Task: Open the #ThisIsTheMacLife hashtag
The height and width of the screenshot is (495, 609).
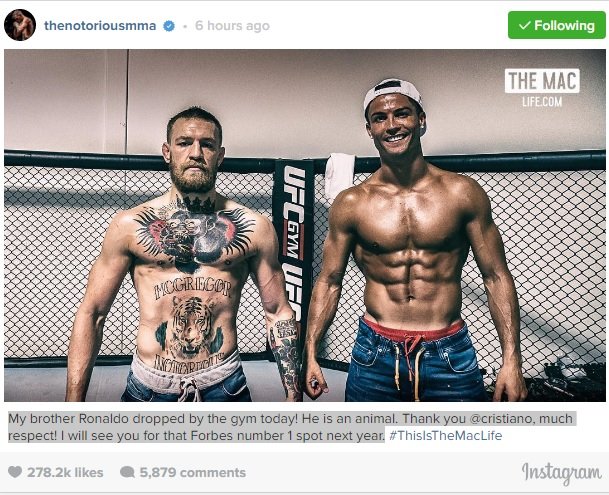Action: [x=445, y=436]
